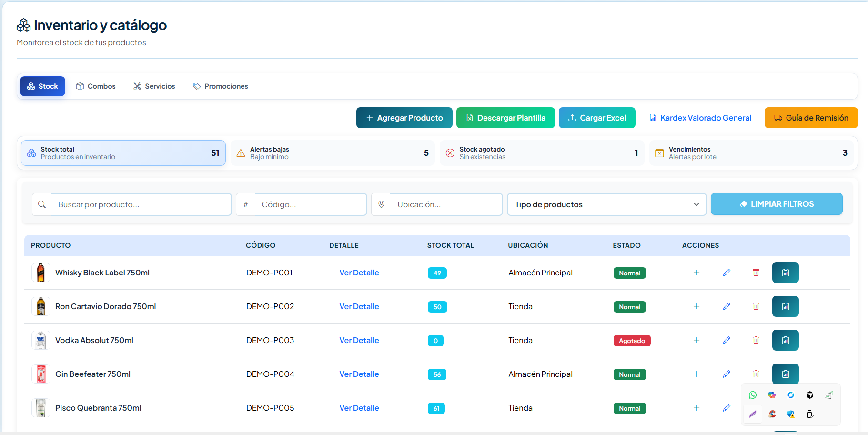Click the Agregar Producto button
Viewport: 868px width, 435px height.
pos(404,118)
